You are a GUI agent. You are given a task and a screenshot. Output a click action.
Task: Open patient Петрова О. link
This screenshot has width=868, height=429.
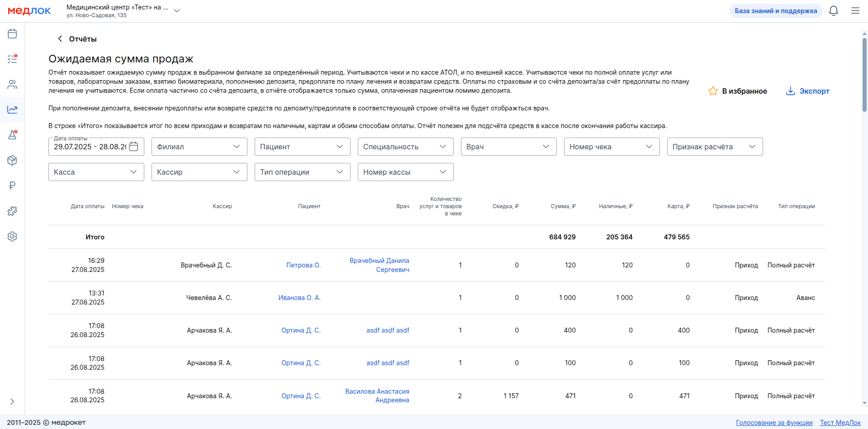coord(303,265)
